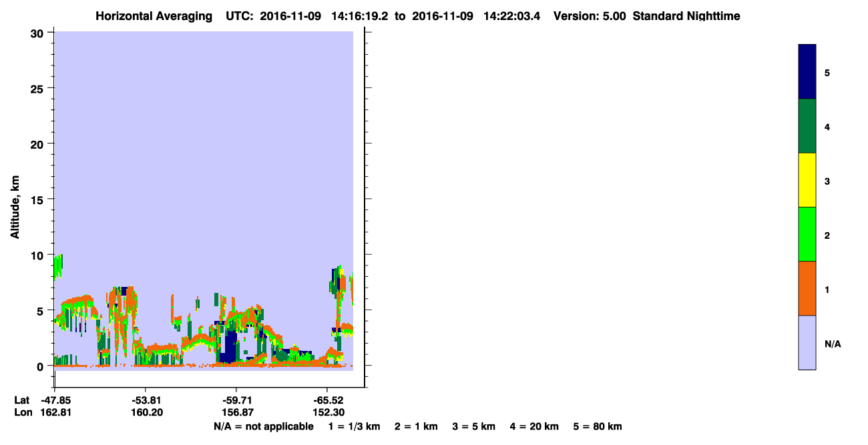Click the yellow color bar segment labeled 3

click(x=807, y=180)
